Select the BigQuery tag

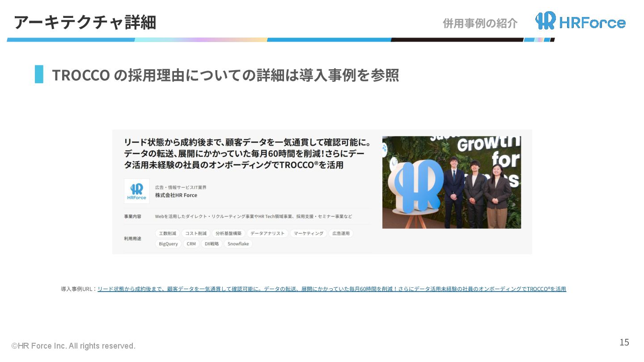pyautogui.click(x=168, y=244)
